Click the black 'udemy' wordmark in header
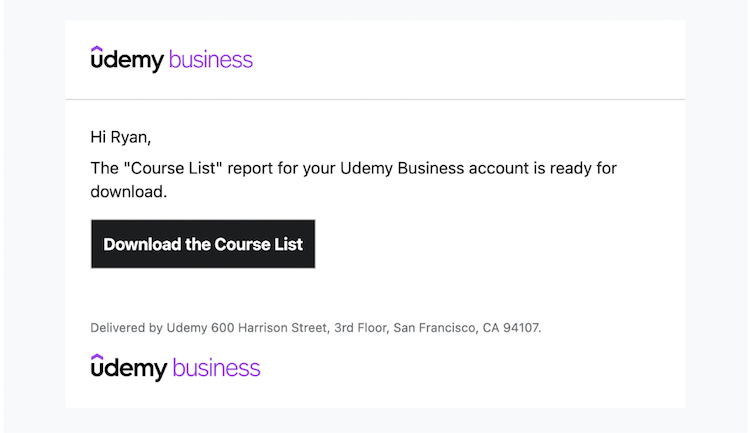750x433 pixels. click(127, 62)
